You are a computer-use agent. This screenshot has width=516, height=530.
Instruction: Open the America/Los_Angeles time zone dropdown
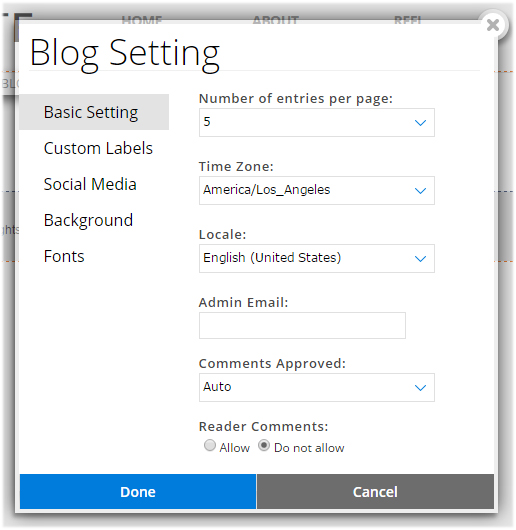[x=317, y=190]
